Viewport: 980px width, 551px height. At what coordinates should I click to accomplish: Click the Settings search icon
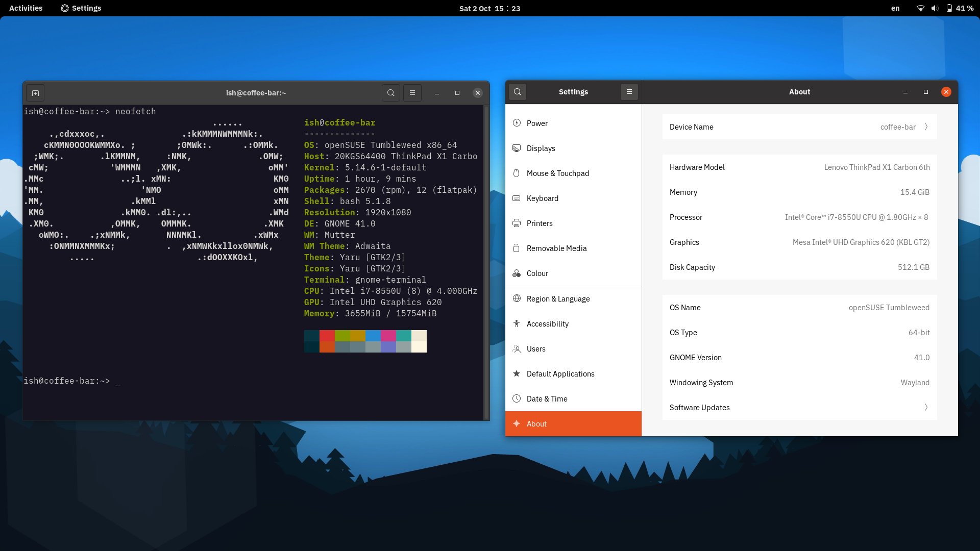click(518, 92)
